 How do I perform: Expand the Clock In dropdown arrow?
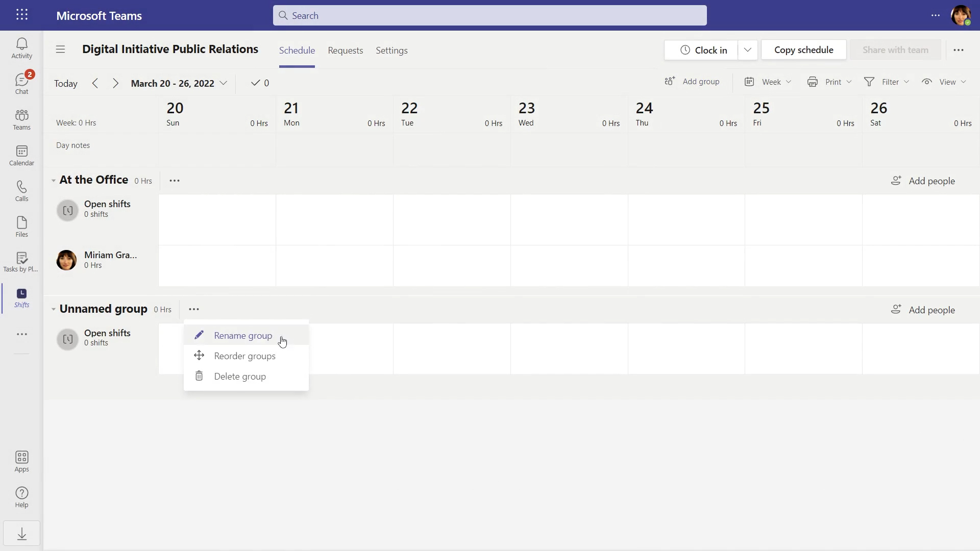click(748, 50)
